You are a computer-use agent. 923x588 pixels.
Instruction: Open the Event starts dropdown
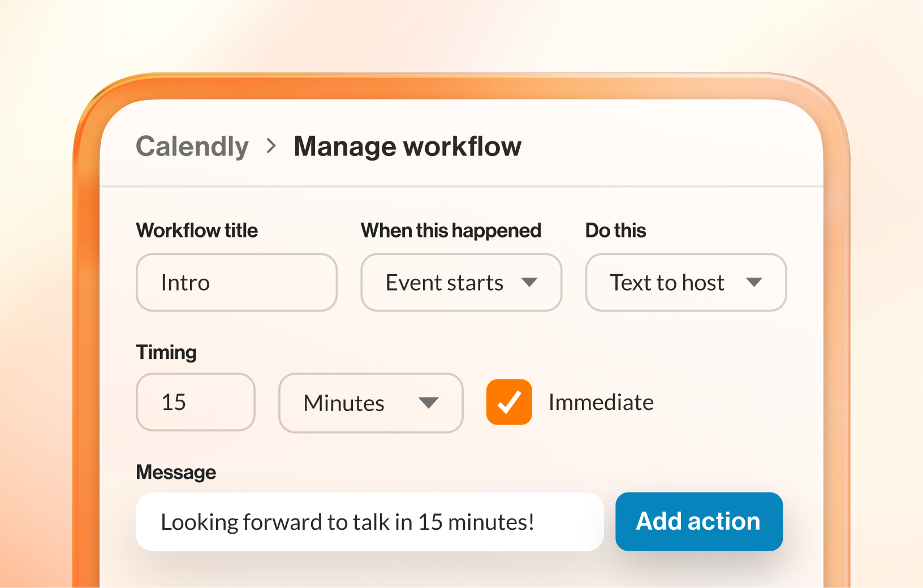[445, 283]
